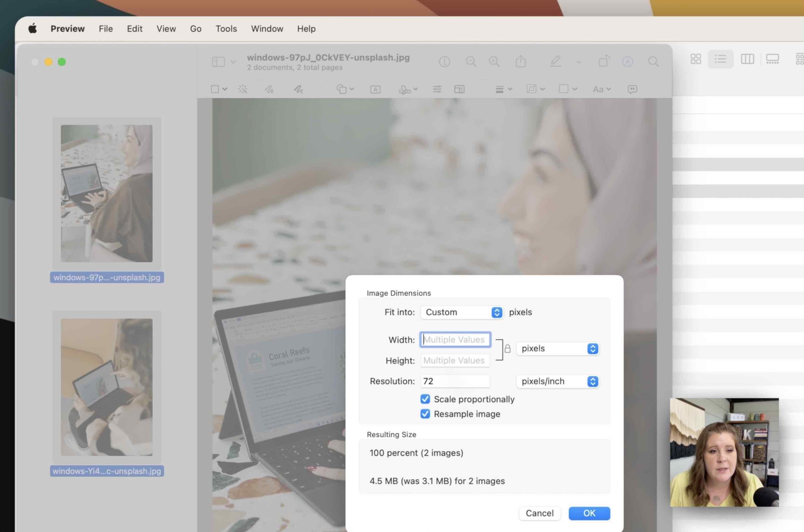Screen dimensions: 804x532
Task: Click the windows-Yi4...c-unsplash.jpg file label
Action: click(107, 471)
